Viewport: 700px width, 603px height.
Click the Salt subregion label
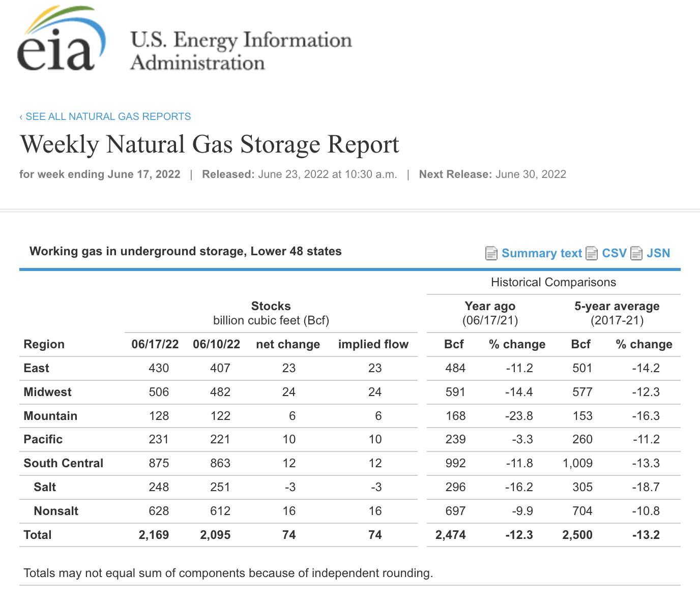point(45,487)
